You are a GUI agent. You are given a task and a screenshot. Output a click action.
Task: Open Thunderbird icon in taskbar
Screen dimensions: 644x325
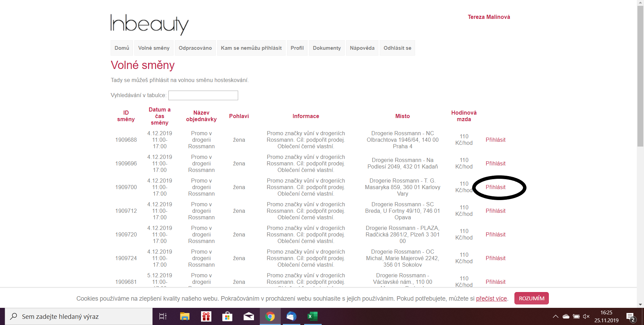click(x=291, y=316)
